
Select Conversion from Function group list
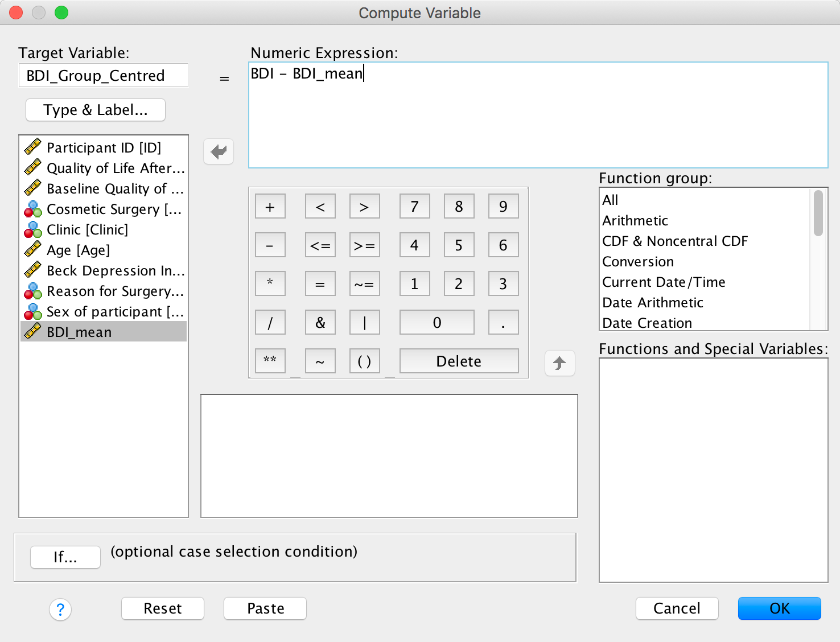point(637,262)
